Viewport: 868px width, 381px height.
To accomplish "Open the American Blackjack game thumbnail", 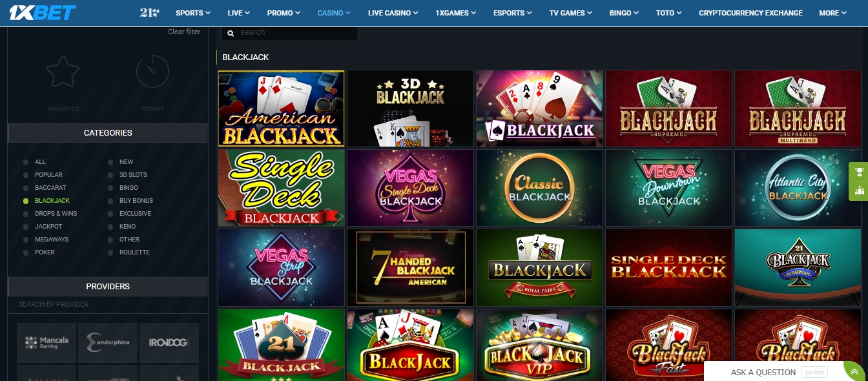I will 281,108.
